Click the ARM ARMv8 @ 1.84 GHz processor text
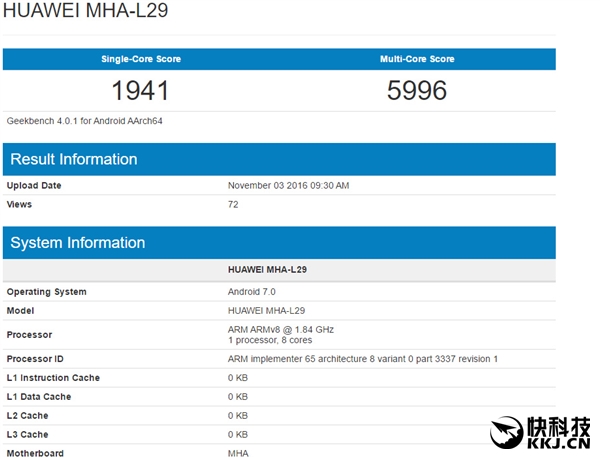600x459 pixels. coord(281,329)
